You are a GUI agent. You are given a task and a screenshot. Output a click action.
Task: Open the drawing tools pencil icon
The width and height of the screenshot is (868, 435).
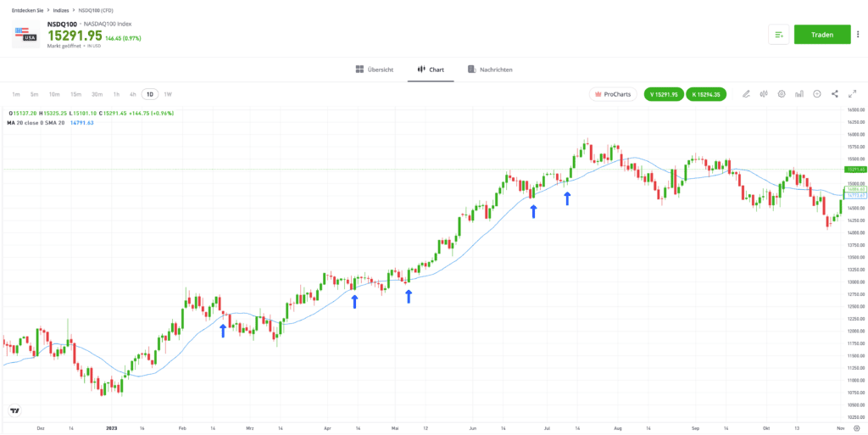746,94
